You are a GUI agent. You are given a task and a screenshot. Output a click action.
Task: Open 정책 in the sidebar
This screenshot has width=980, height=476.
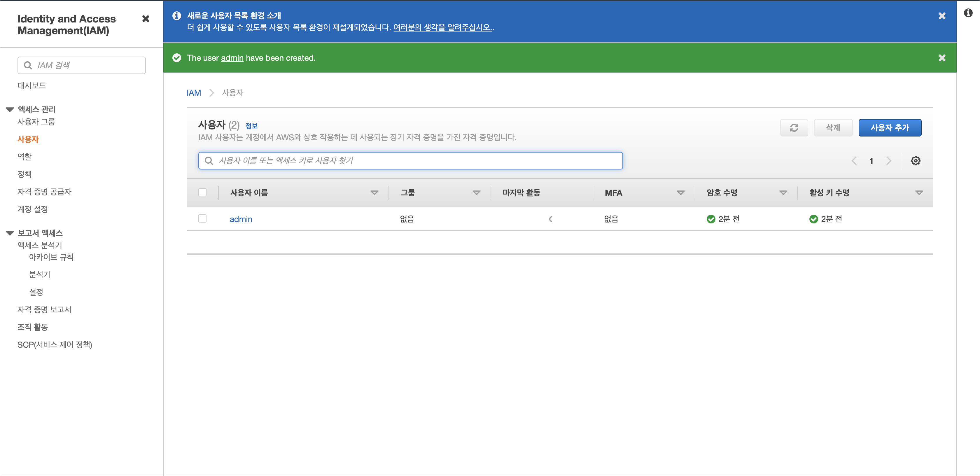pos(24,174)
